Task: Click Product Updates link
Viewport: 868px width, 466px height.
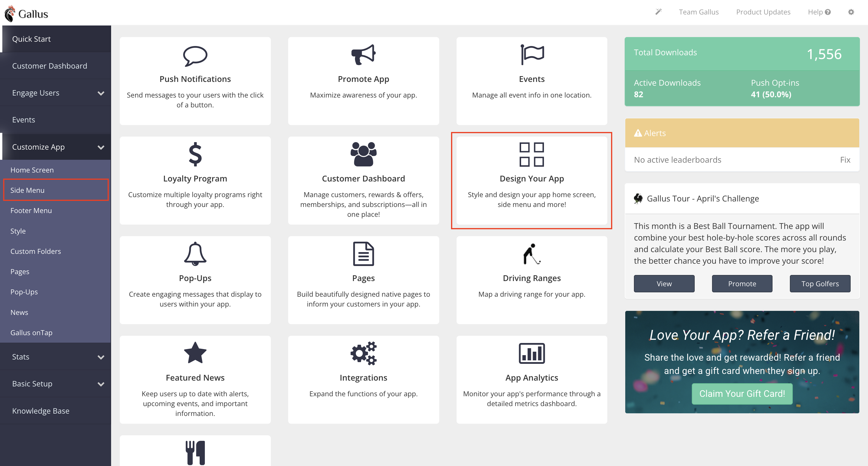Action: tap(763, 12)
